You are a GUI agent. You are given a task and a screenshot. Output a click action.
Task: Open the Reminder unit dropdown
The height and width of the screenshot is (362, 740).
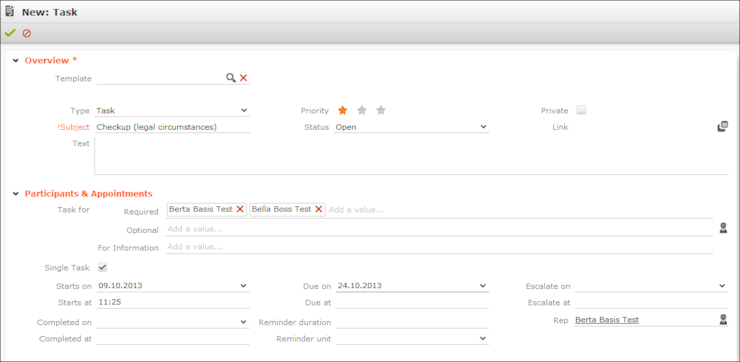click(x=483, y=338)
